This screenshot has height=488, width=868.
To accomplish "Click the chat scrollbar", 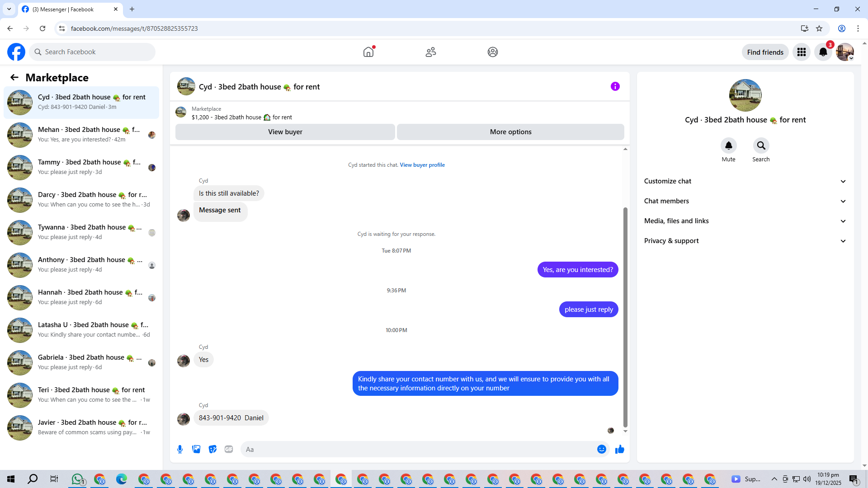I will pyautogui.click(x=625, y=316).
